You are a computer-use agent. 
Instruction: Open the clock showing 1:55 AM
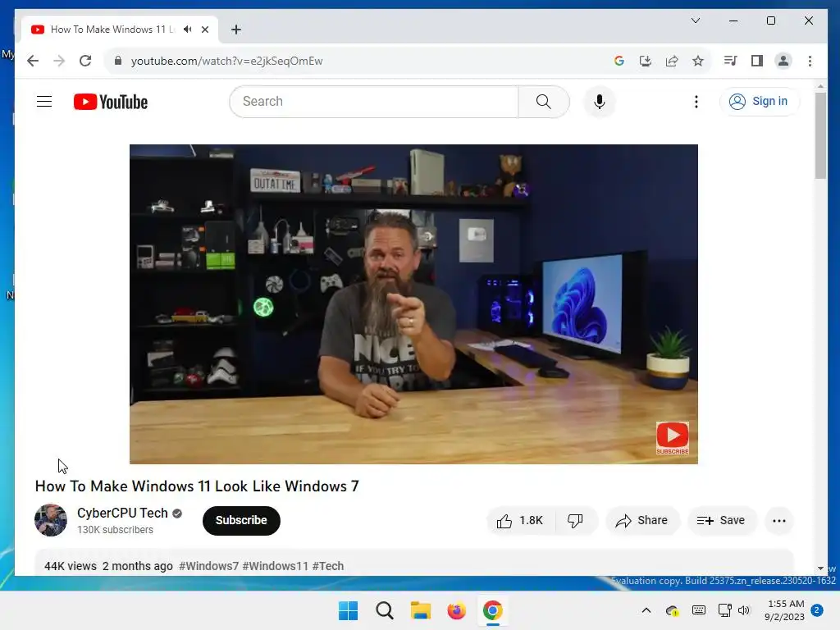coord(785,610)
